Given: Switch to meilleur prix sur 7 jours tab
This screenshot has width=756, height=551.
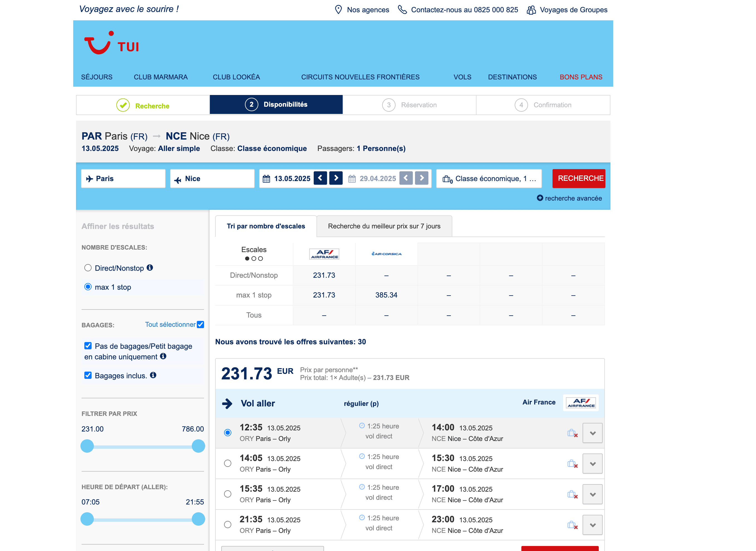Looking at the screenshot, I should point(384,226).
